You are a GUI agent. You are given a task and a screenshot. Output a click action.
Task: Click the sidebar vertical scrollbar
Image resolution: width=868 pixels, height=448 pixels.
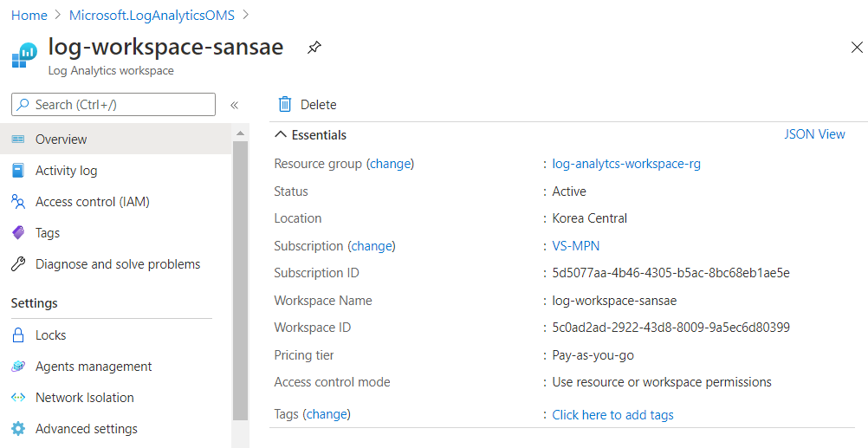pos(240,277)
